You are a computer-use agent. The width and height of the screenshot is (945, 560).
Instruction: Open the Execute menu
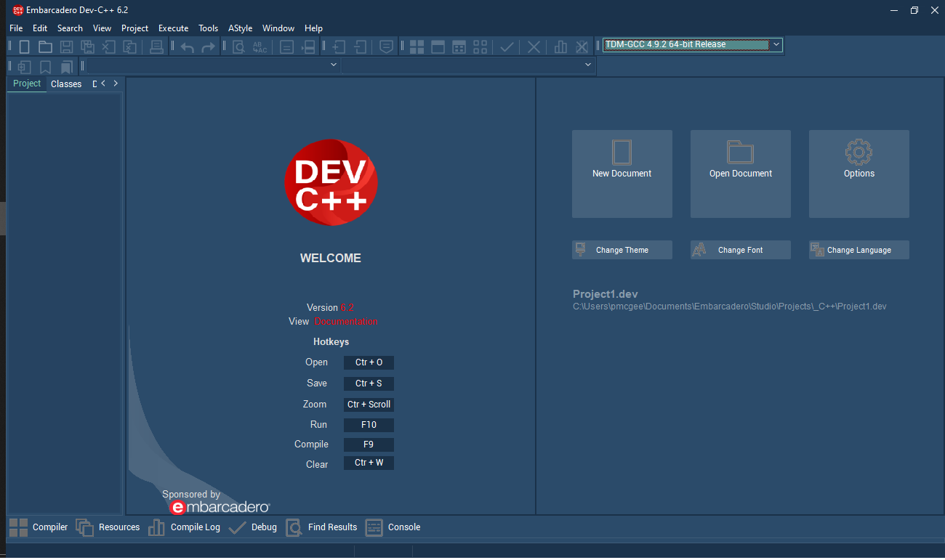coord(174,28)
